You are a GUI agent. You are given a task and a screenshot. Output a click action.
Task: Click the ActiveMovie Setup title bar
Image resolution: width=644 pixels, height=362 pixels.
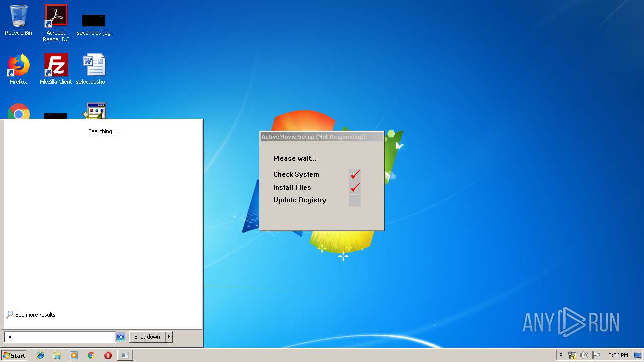click(321, 137)
